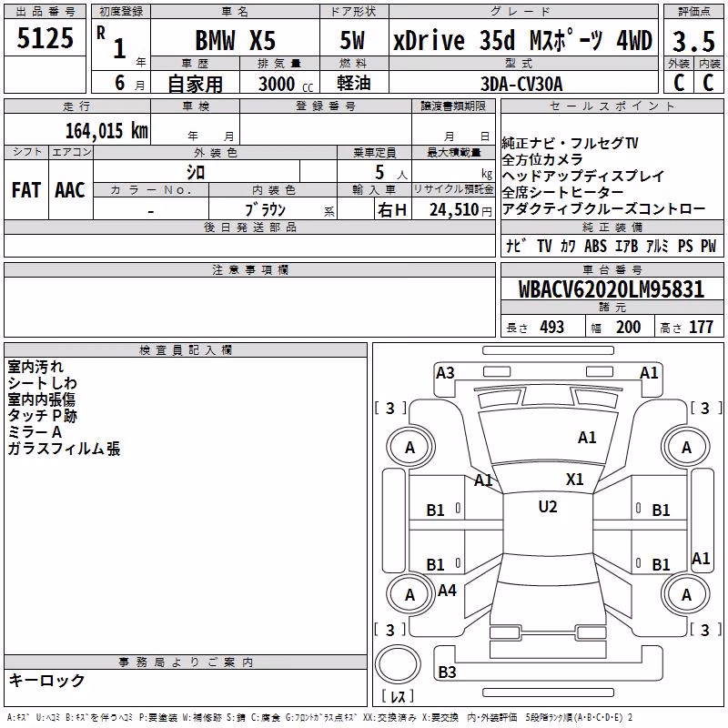Viewport: 728px width, 728px height.
Task: Click the shift type FAT
Action: pos(26,190)
